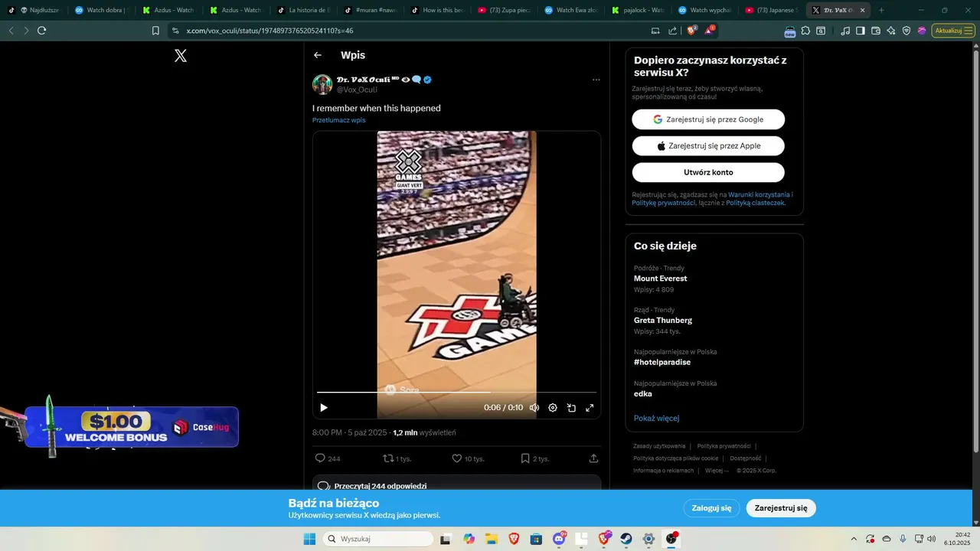The image size is (980, 551).
Task: Switch to the '#muran #naw' TikTok tab
Action: (372, 11)
